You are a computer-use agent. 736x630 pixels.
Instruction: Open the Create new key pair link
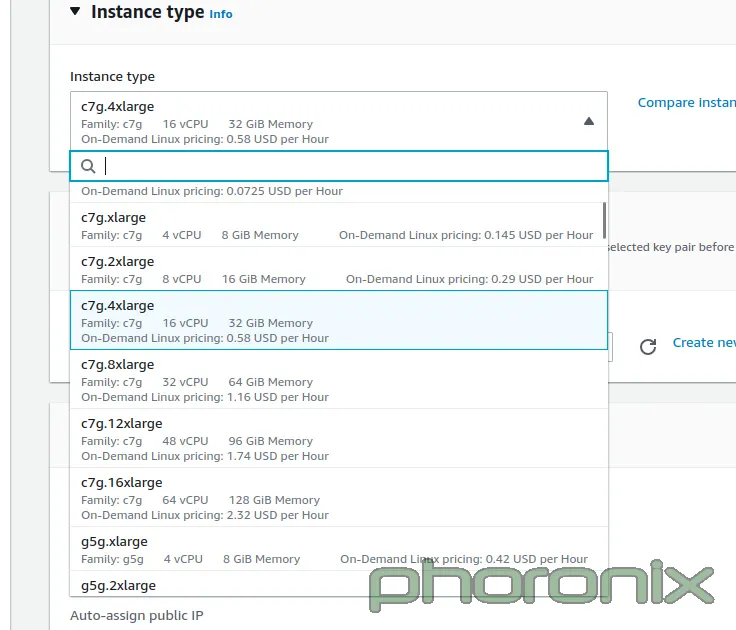(704, 343)
